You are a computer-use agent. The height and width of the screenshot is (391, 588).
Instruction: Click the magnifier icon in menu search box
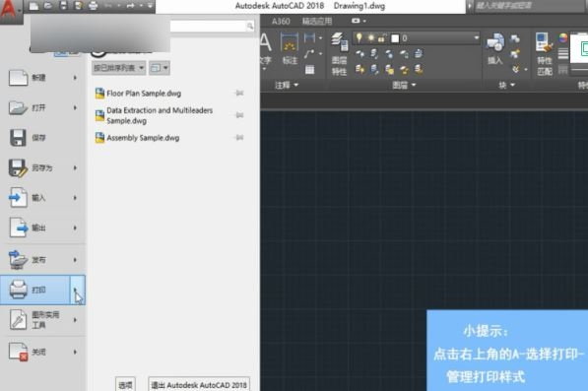pyautogui.click(x=250, y=26)
